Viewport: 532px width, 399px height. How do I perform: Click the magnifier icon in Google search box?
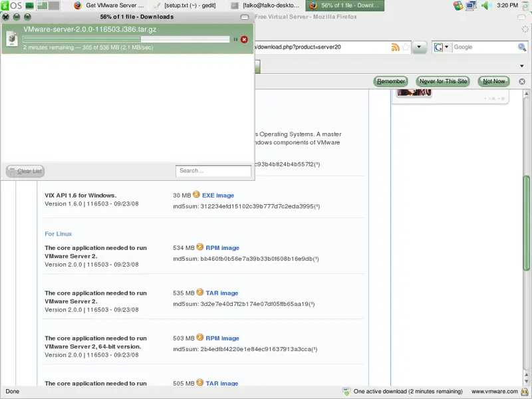(x=522, y=47)
